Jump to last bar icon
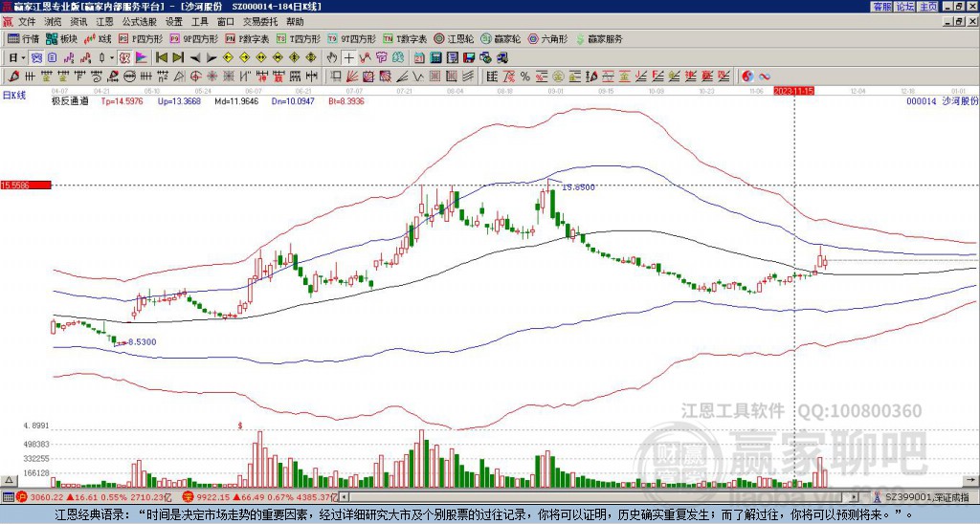The image size is (980, 524). pyautogui.click(x=177, y=58)
